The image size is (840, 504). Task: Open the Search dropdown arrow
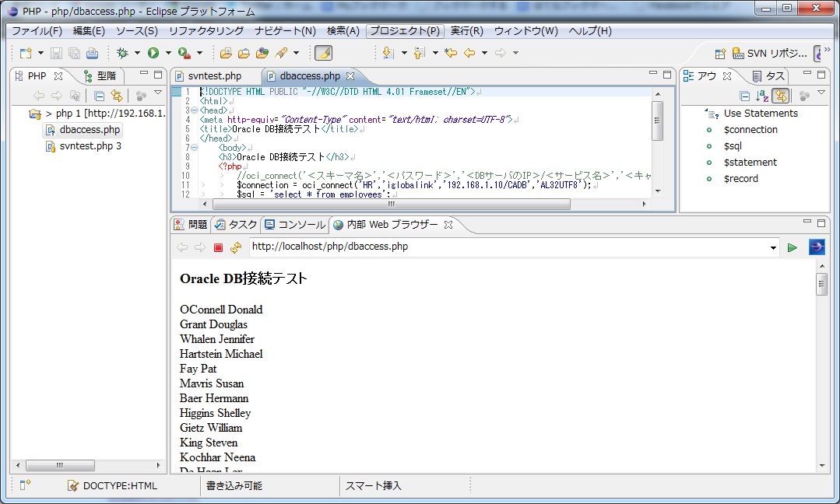click(296, 53)
